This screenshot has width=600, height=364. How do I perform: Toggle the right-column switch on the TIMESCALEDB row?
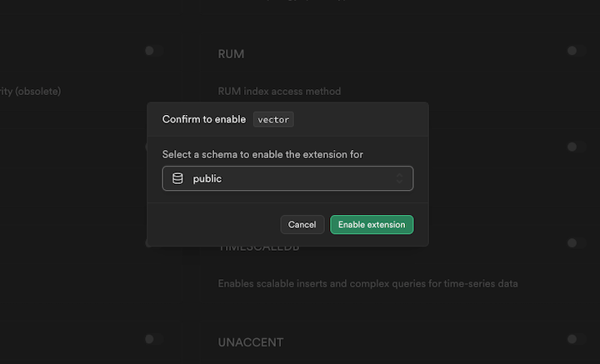[572, 243]
